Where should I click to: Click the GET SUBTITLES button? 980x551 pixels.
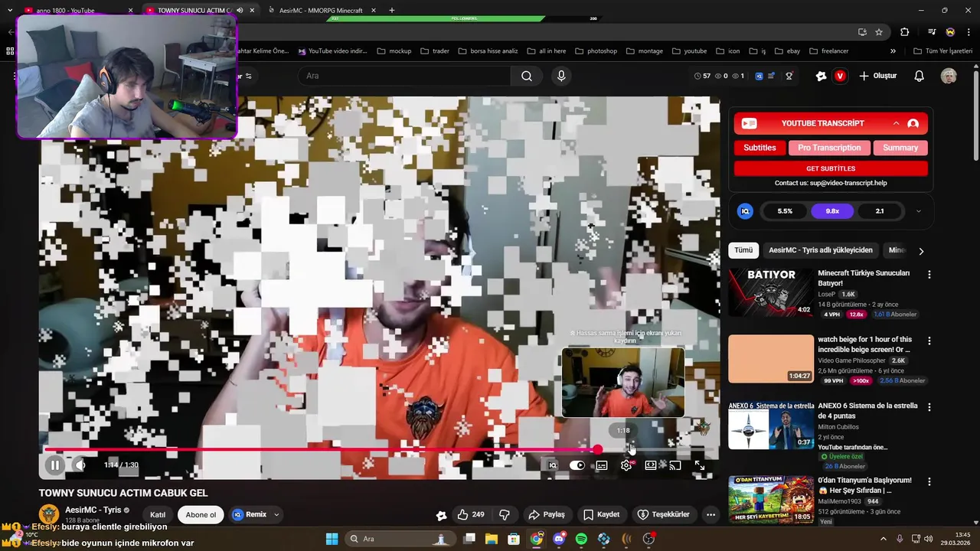(x=831, y=168)
